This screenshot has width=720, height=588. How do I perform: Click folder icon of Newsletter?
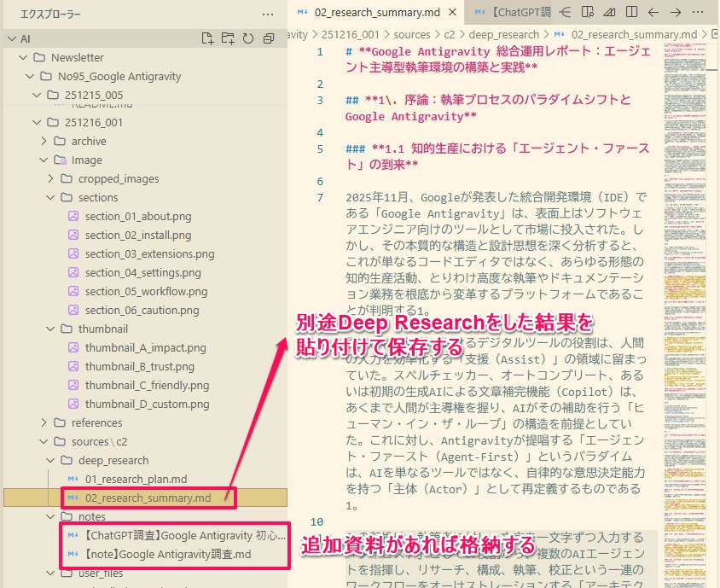[x=39, y=57]
